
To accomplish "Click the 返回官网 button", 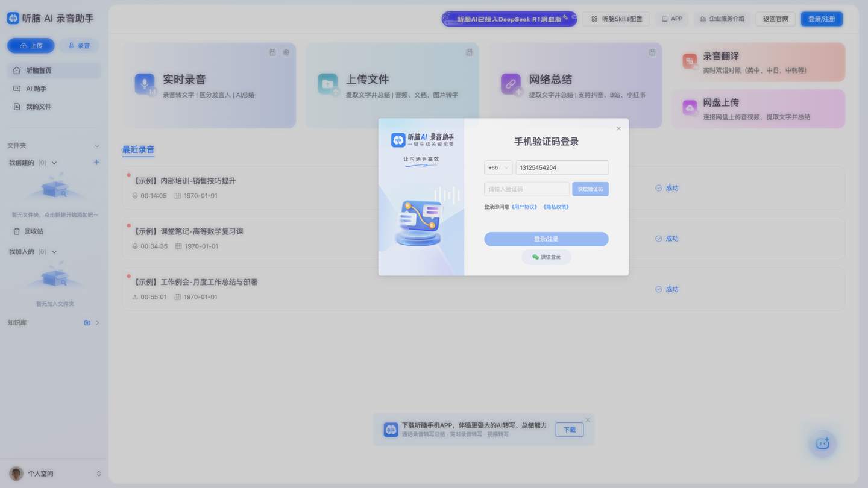I will click(x=776, y=19).
